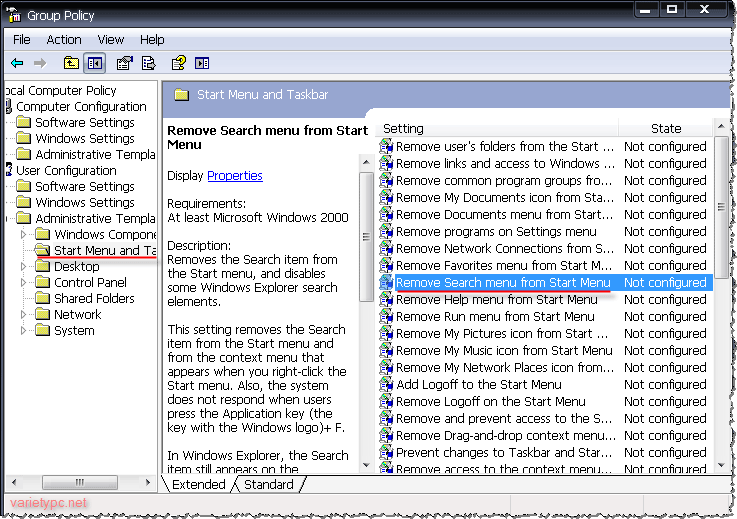
Task: Click the Up one level folder icon
Action: [71, 63]
